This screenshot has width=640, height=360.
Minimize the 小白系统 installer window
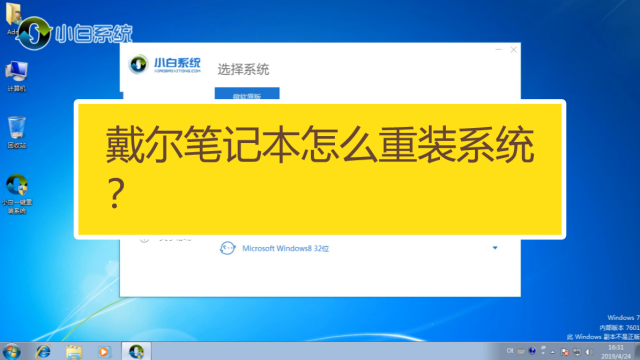[x=498, y=50]
